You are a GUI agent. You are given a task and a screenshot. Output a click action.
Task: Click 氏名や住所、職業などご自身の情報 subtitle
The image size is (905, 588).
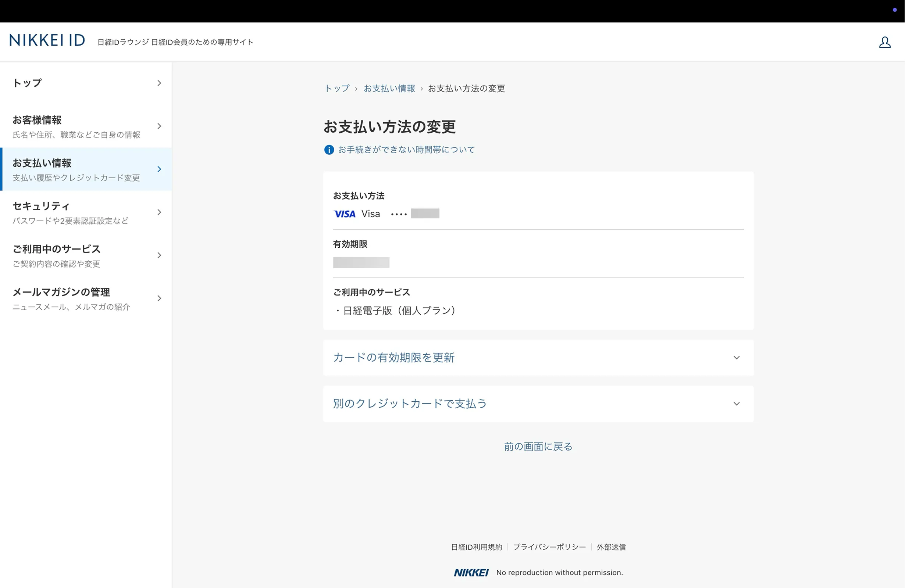76,135
